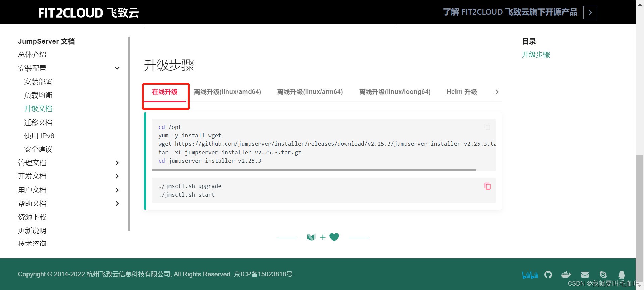Expand the 管理文档 section chevron
Viewport: 644px width, 290px height.
[117, 163]
